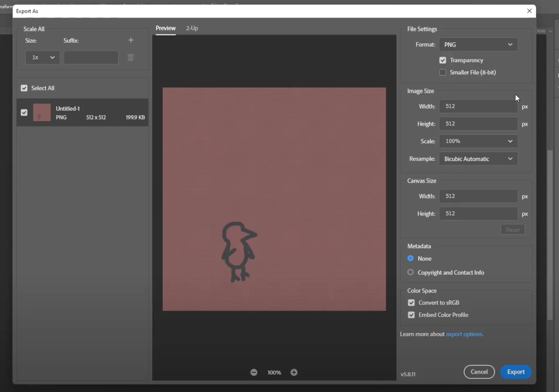Click the Reset canvas size button
This screenshot has width=559, height=392.
pos(513,230)
